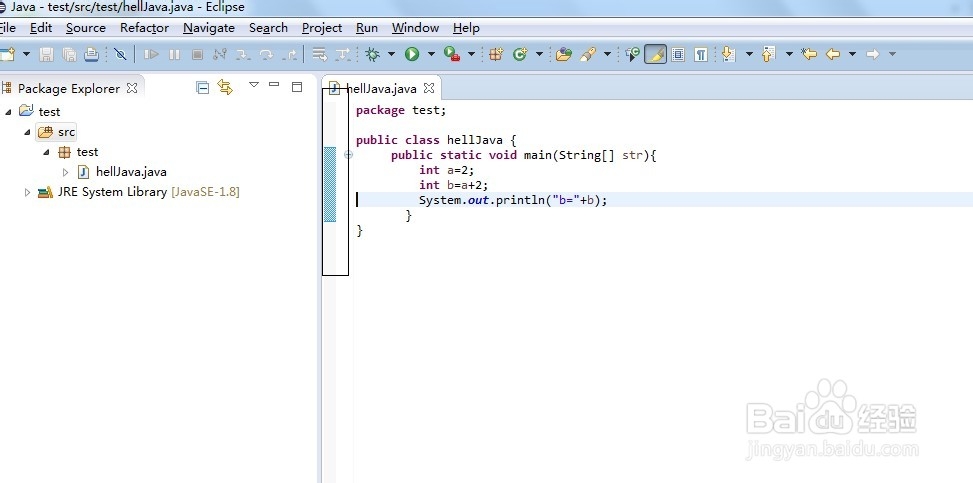
Task: Click the External Tools run icon
Action: coord(452,55)
